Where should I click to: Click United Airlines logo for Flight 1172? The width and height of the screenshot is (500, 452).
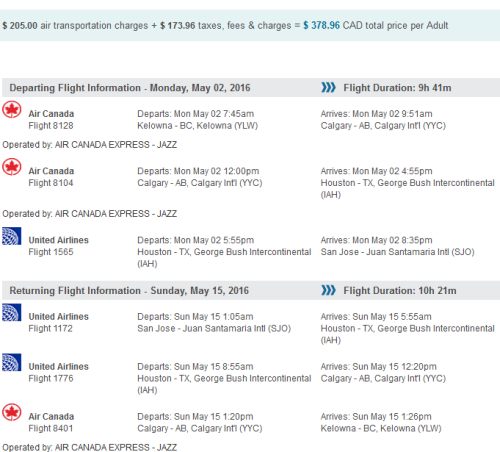12,312
